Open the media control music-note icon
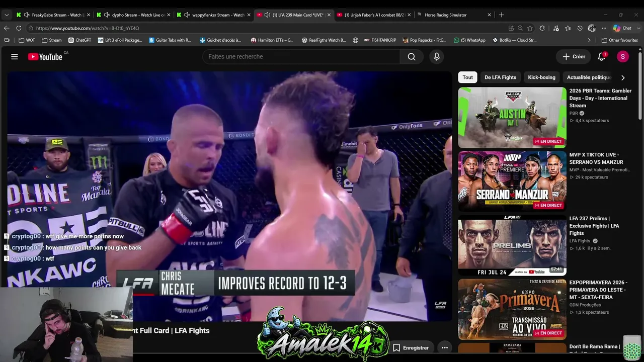 556,28
